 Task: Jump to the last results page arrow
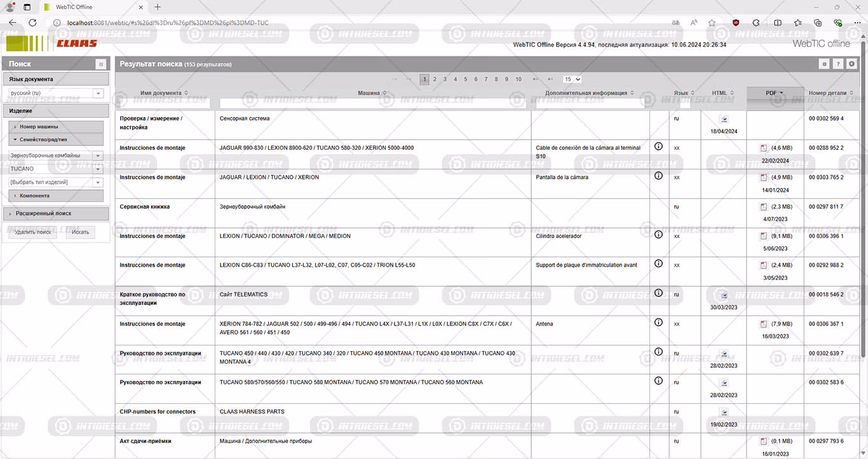[550, 79]
